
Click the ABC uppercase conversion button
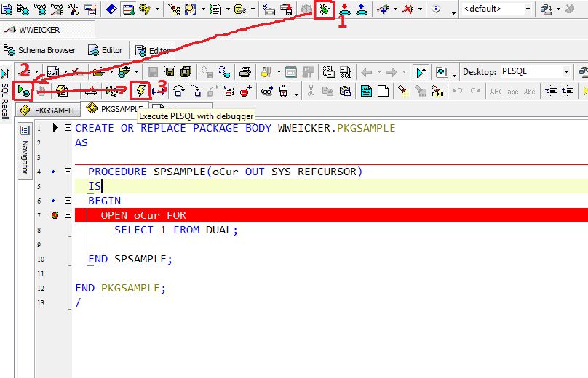coord(496,91)
